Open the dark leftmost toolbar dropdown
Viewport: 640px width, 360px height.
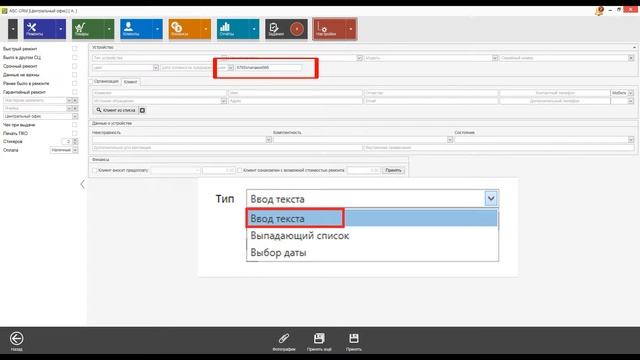[13, 29]
